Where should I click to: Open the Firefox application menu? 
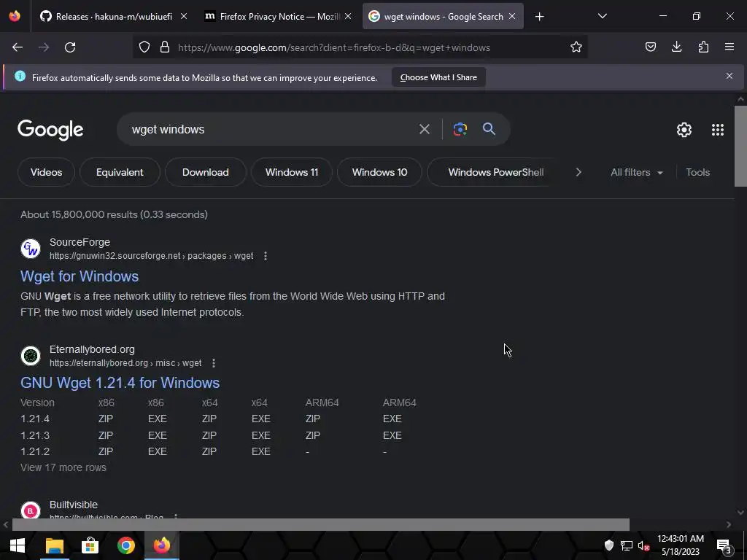[729, 47]
